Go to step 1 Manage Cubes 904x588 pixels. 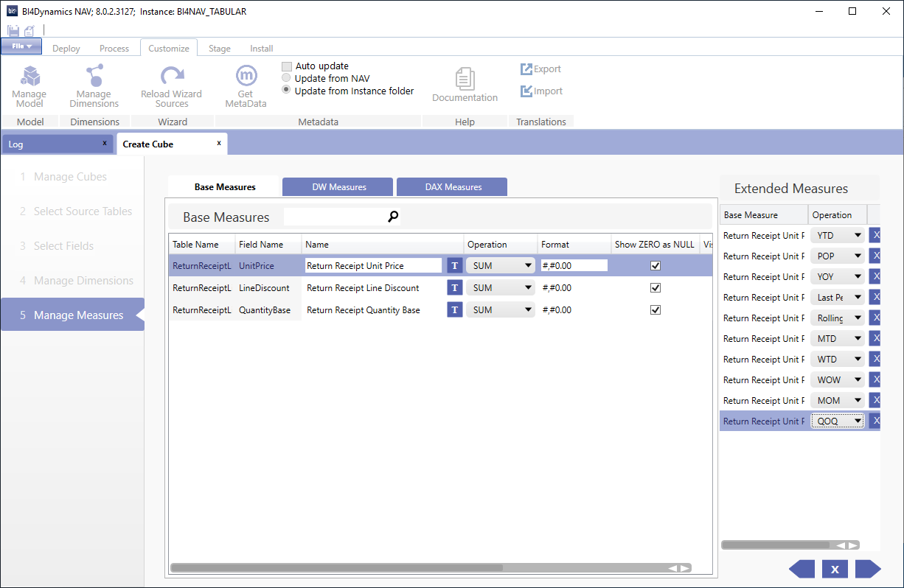(72, 177)
